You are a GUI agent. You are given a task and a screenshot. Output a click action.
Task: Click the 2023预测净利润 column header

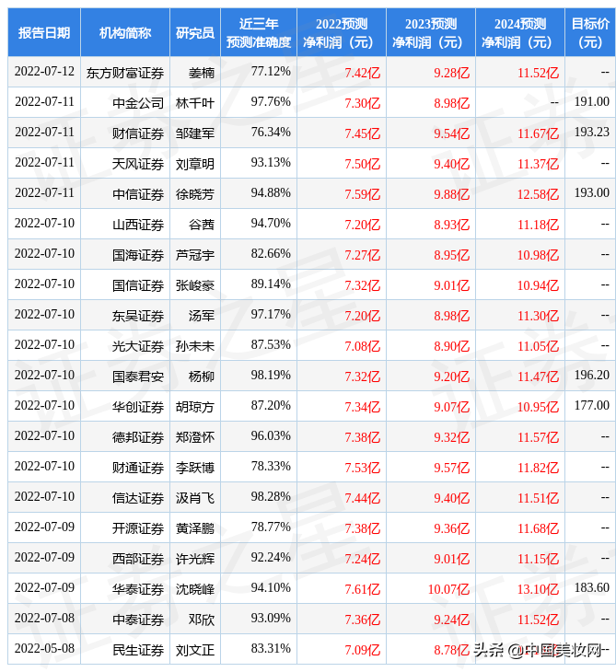coord(431,32)
